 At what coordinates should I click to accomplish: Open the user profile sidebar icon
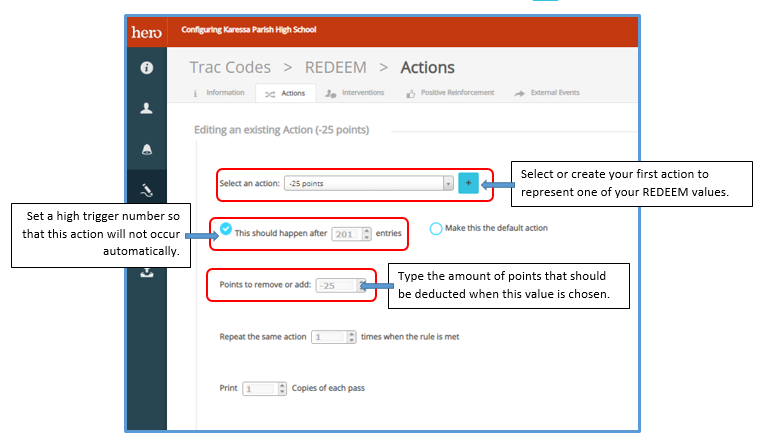(146, 109)
